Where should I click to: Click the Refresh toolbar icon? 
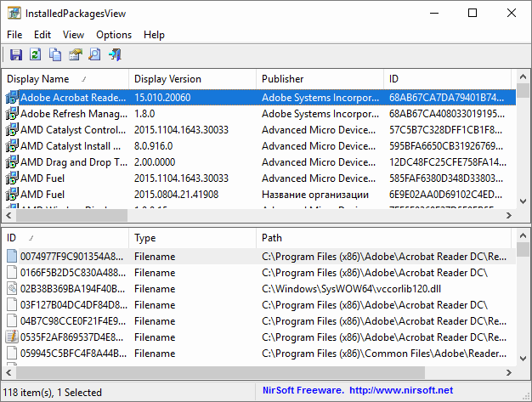tap(36, 55)
